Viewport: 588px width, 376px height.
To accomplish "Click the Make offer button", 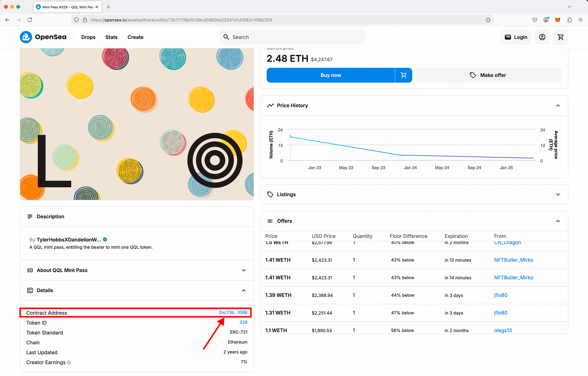I will 488,75.
